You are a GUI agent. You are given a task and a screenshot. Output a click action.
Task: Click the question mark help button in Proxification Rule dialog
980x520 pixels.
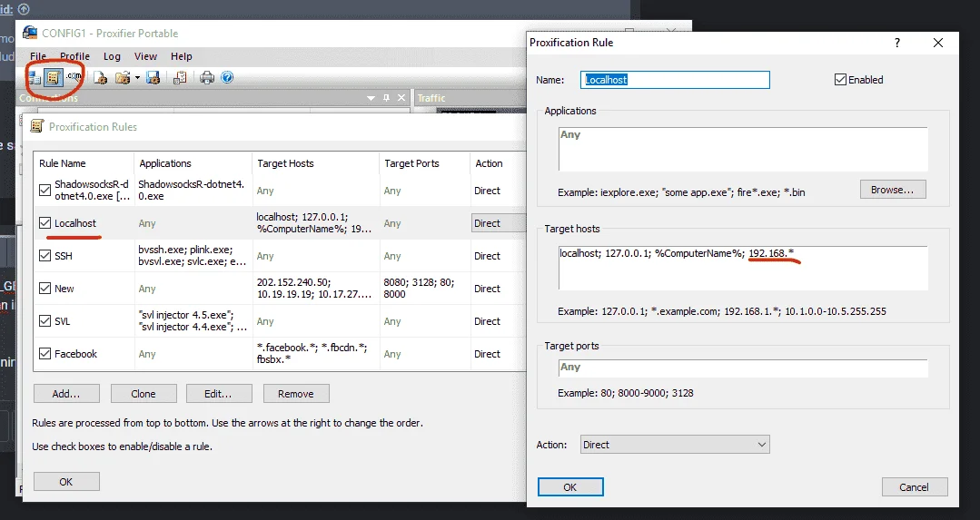(x=897, y=43)
